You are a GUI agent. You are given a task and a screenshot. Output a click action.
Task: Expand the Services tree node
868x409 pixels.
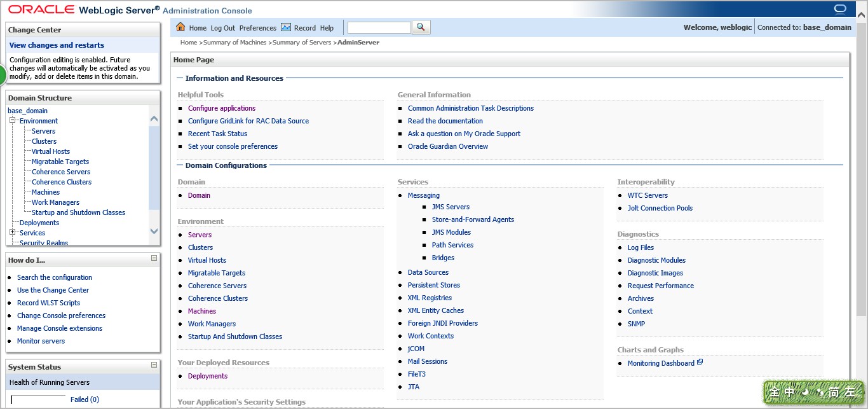[12, 232]
